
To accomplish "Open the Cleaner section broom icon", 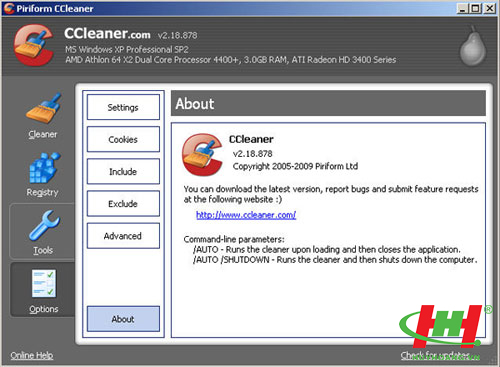I will (44, 109).
